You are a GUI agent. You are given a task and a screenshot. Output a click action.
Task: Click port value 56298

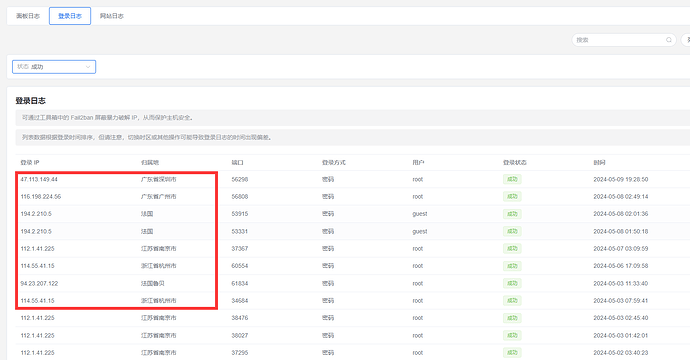coord(240,180)
